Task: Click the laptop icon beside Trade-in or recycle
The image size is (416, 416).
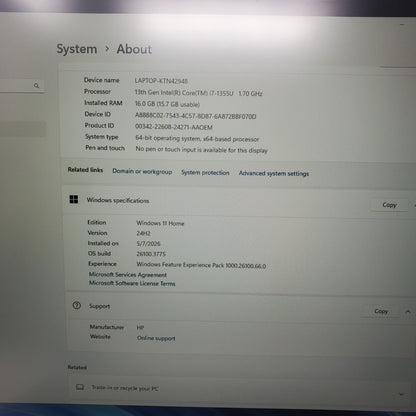Action: coord(80,387)
